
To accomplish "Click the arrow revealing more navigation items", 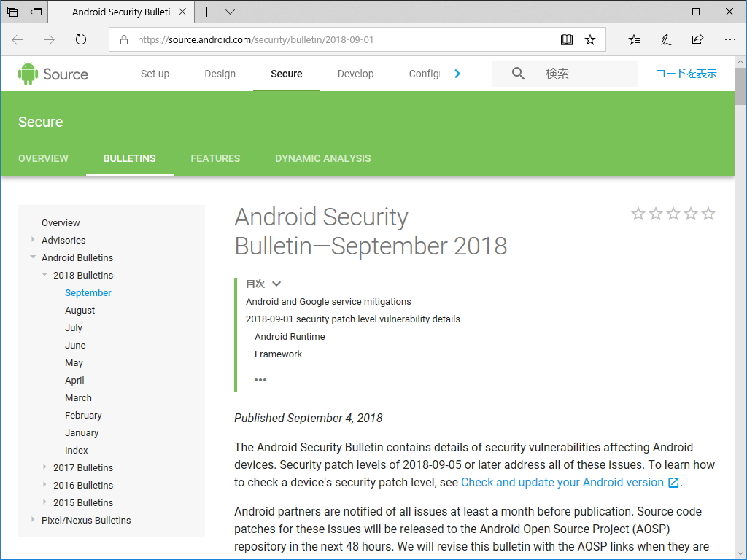I will [x=457, y=74].
